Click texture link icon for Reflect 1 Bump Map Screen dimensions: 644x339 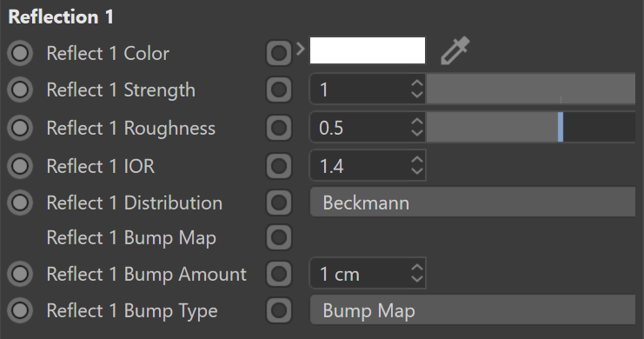pos(279,237)
